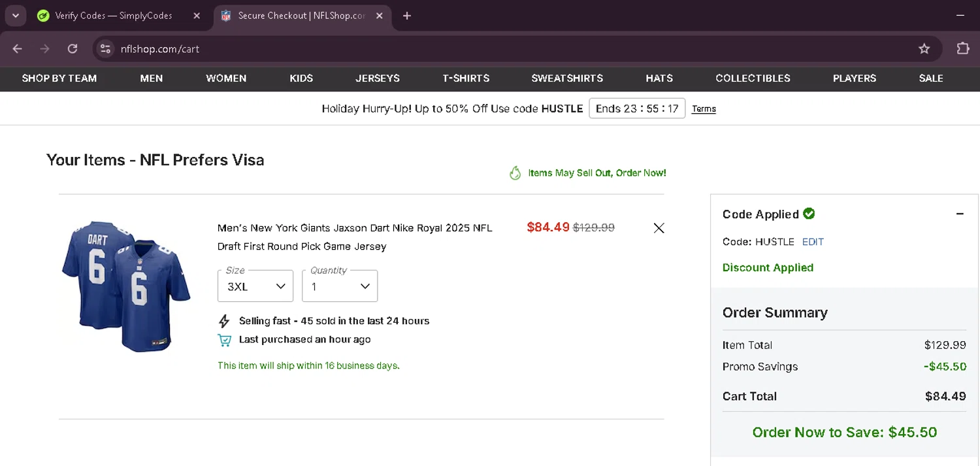Open a new browser tab
The image size is (980, 466).
tap(407, 16)
